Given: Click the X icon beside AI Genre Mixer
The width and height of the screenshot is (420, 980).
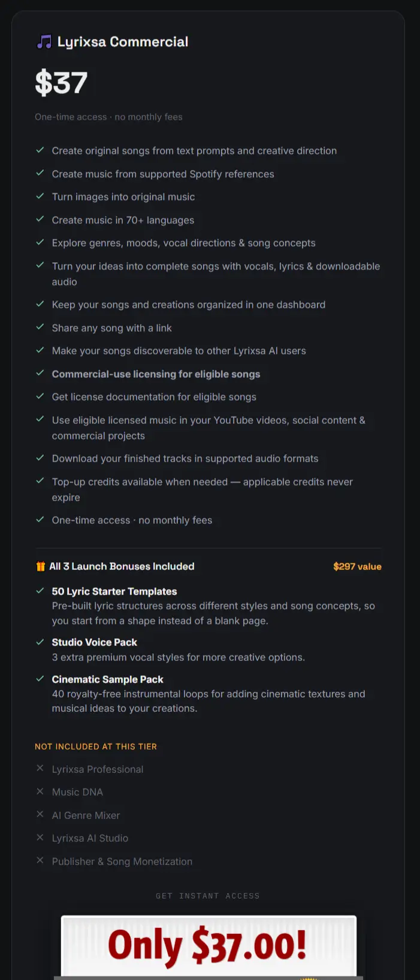Looking at the screenshot, I should [x=40, y=814].
